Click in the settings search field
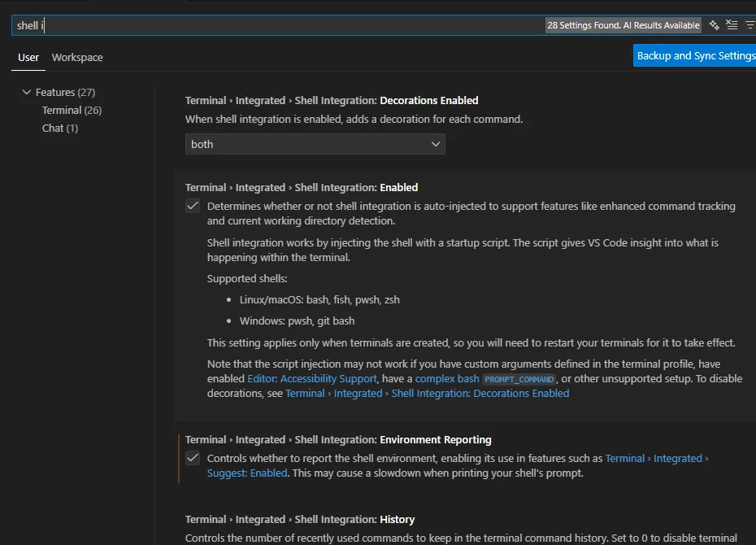Screen dimensions: 756x545 276,25
